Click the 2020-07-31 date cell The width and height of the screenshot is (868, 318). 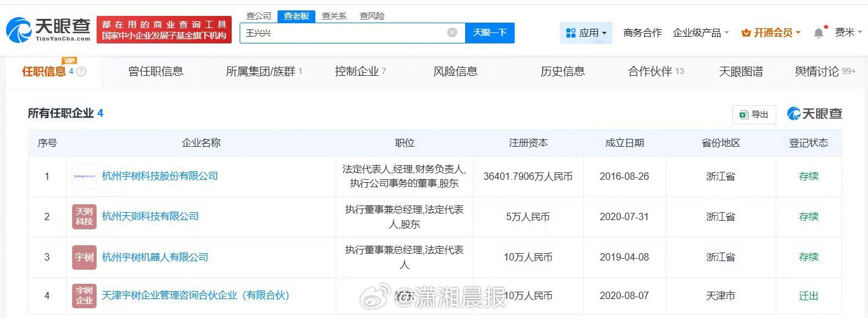tap(625, 216)
